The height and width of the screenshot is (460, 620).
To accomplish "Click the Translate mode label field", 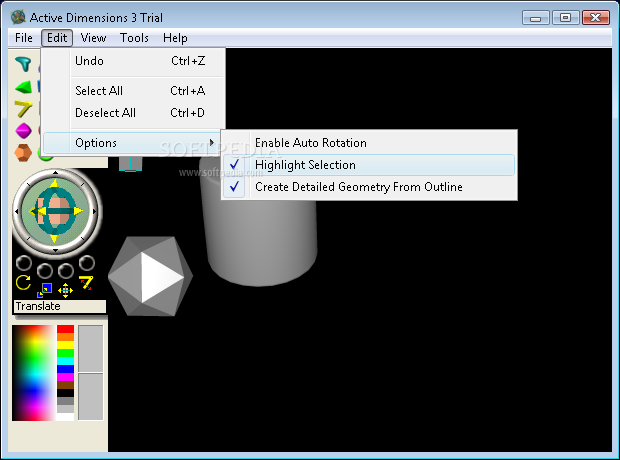I will [x=60, y=306].
